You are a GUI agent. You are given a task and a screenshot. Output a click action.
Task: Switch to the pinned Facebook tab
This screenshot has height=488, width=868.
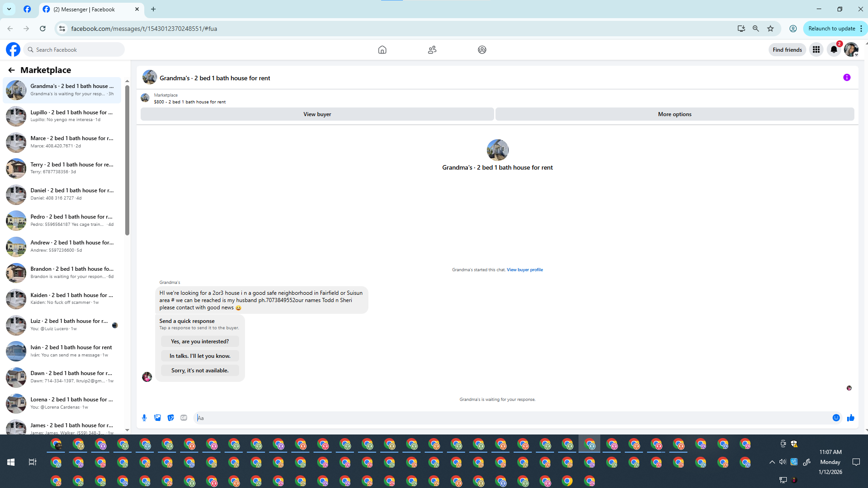27,9
